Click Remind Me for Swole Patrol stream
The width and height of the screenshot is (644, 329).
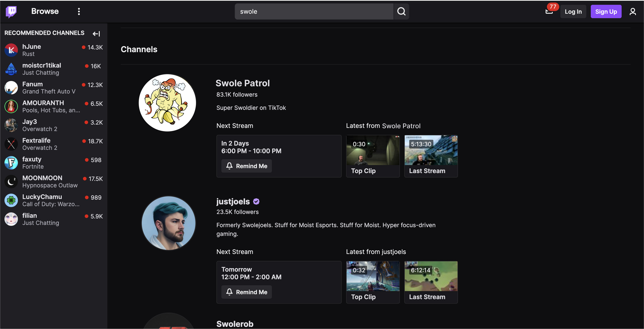pyautogui.click(x=247, y=166)
